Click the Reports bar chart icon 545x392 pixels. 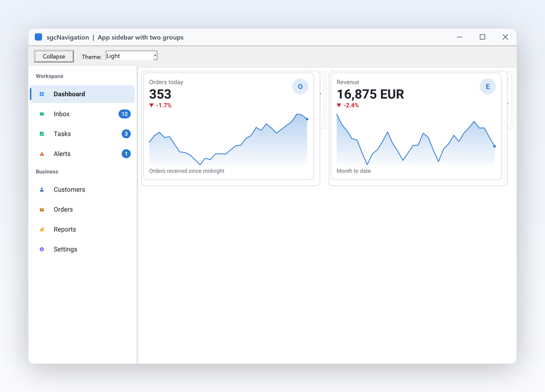pyautogui.click(x=42, y=229)
